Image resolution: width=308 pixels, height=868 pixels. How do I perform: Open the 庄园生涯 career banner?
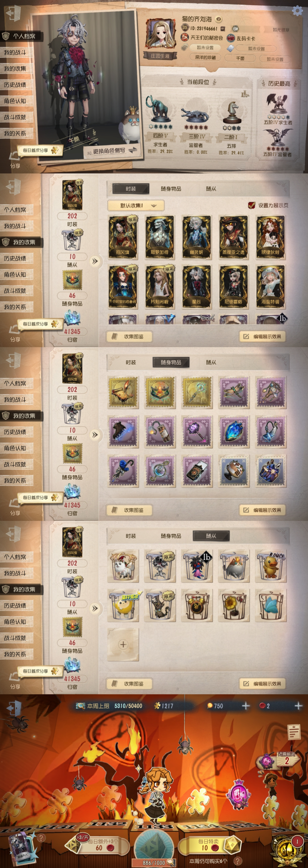coord(160,56)
